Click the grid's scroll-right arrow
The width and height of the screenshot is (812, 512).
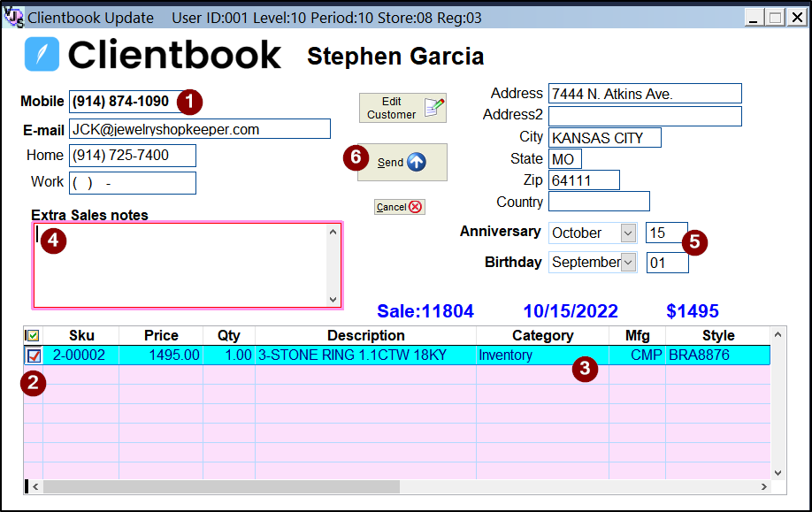(x=764, y=486)
